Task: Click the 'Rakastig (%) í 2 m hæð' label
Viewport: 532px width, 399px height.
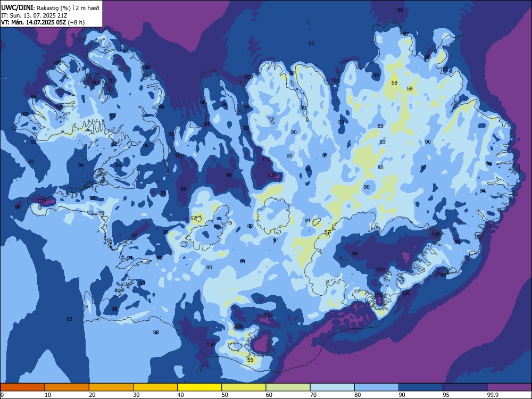Action: click(68, 8)
